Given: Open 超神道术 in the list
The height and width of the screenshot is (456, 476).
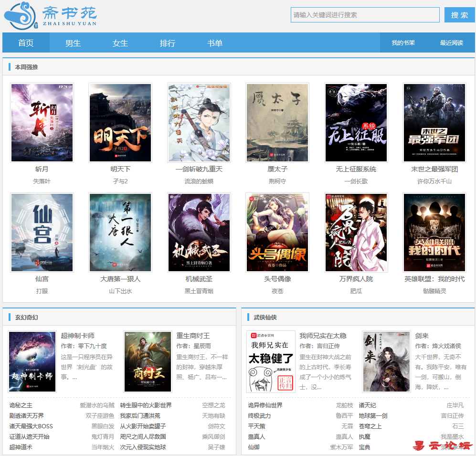Looking at the screenshot, I should 21,447.
